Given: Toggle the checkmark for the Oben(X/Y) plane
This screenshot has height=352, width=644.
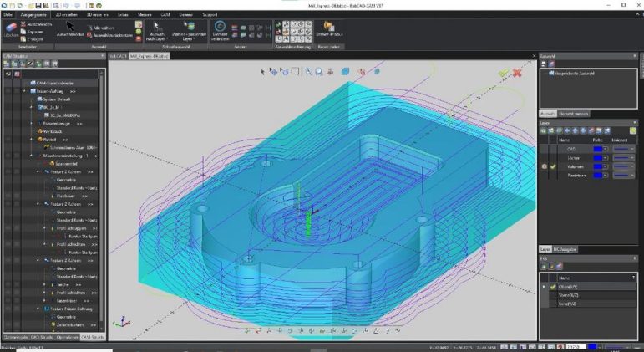Looking at the screenshot, I should [x=552, y=287].
